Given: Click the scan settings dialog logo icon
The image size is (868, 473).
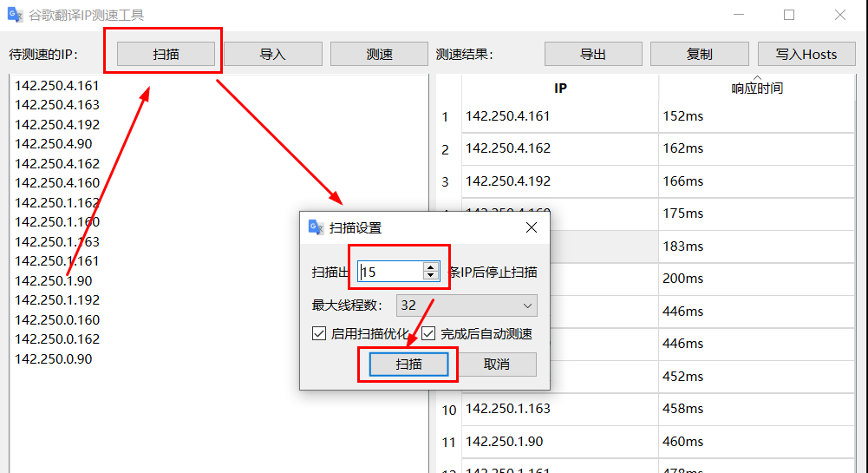Looking at the screenshot, I should point(317,227).
